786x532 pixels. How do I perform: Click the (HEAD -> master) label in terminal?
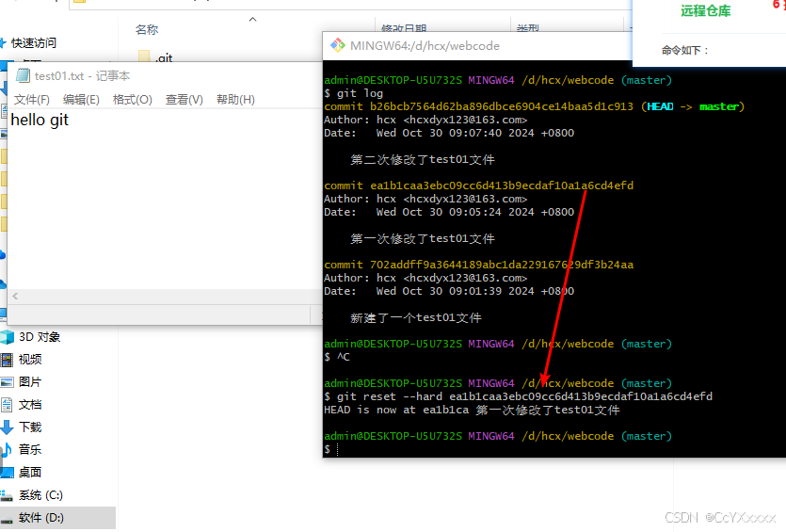pyautogui.click(x=693, y=106)
